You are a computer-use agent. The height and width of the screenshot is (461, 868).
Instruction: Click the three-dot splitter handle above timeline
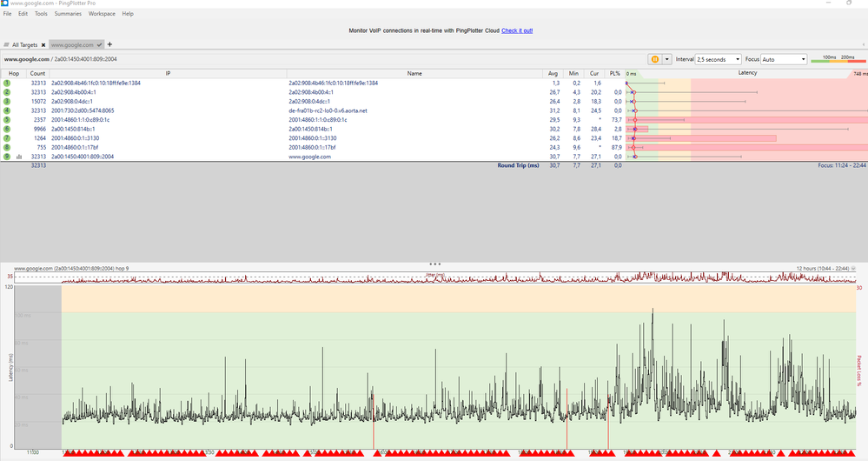[x=434, y=264]
